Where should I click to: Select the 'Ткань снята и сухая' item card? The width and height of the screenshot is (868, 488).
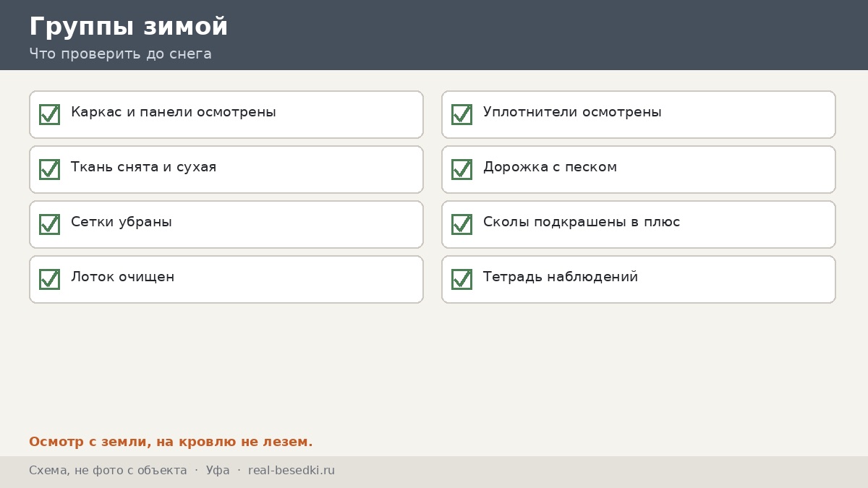point(226,169)
